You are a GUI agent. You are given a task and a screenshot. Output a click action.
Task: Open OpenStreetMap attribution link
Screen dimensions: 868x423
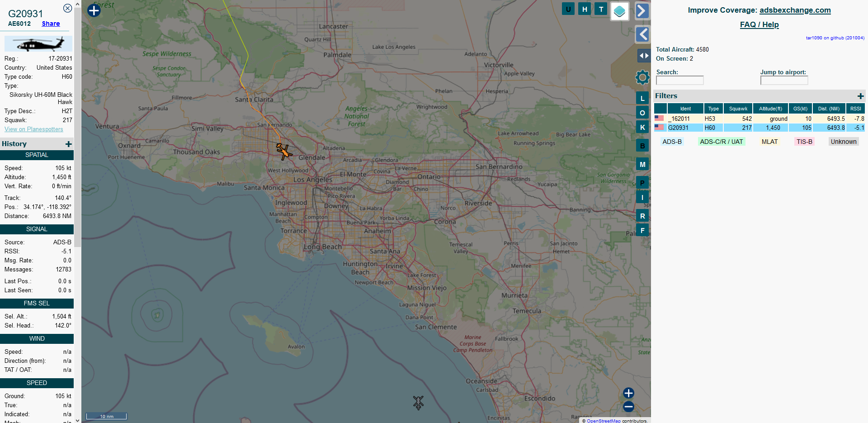pos(604,421)
